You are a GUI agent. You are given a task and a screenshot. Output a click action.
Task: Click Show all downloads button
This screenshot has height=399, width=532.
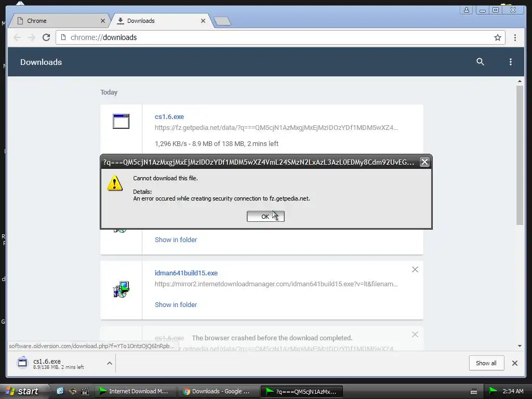coord(486,363)
